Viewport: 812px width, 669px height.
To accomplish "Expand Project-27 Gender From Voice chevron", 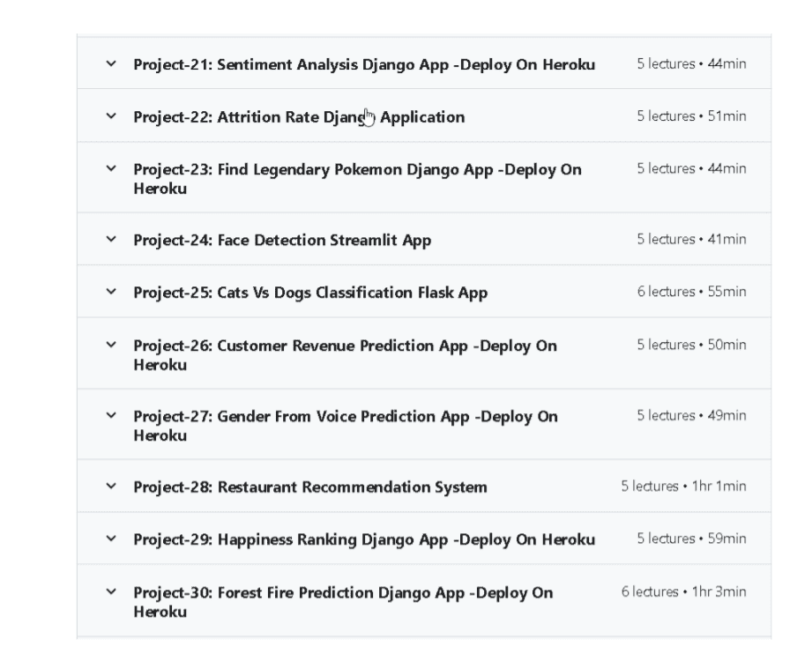I will point(111,415).
